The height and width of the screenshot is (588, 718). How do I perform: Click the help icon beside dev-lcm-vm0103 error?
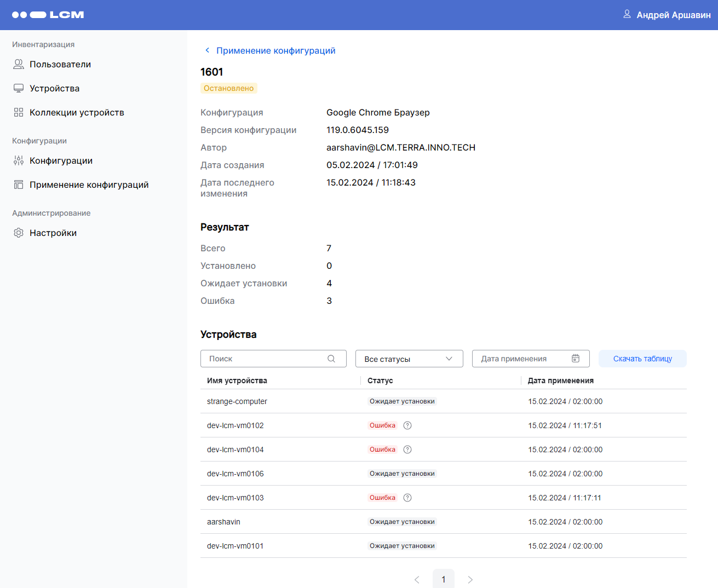pyautogui.click(x=407, y=498)
